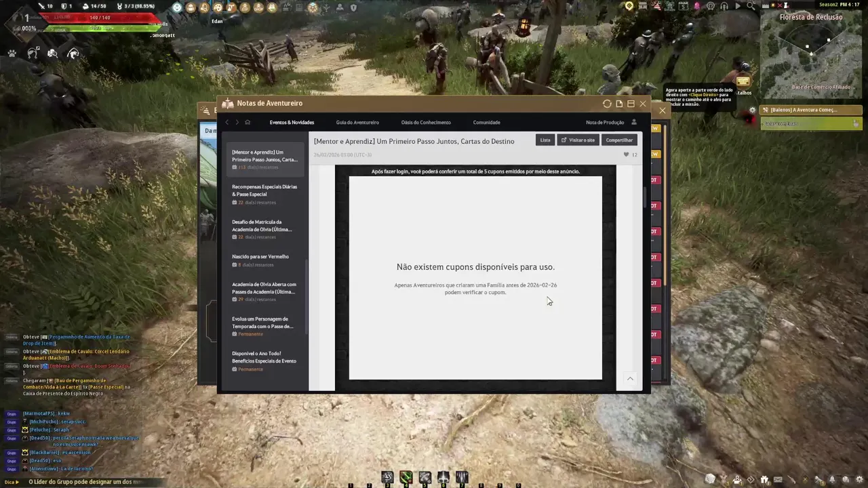Open the user profile icon beside Nota de Produção
868x488 pixels.
click(x=634, y=122)
